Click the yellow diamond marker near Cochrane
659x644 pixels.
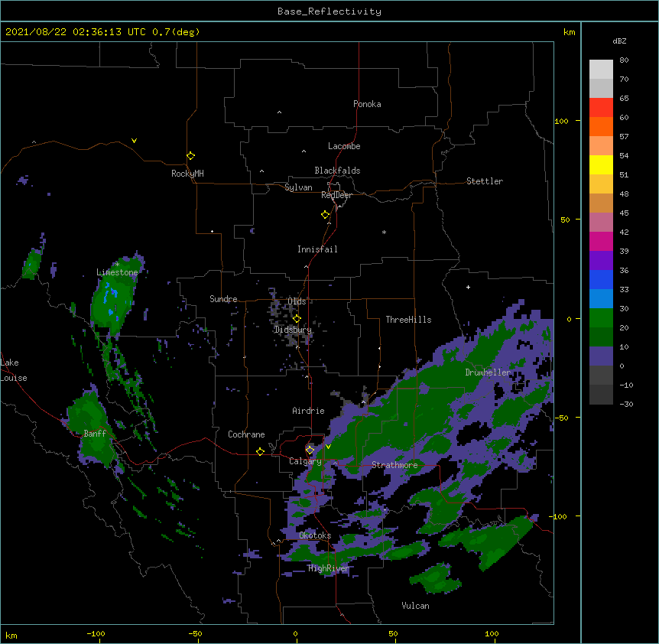[x=260, y=451]
